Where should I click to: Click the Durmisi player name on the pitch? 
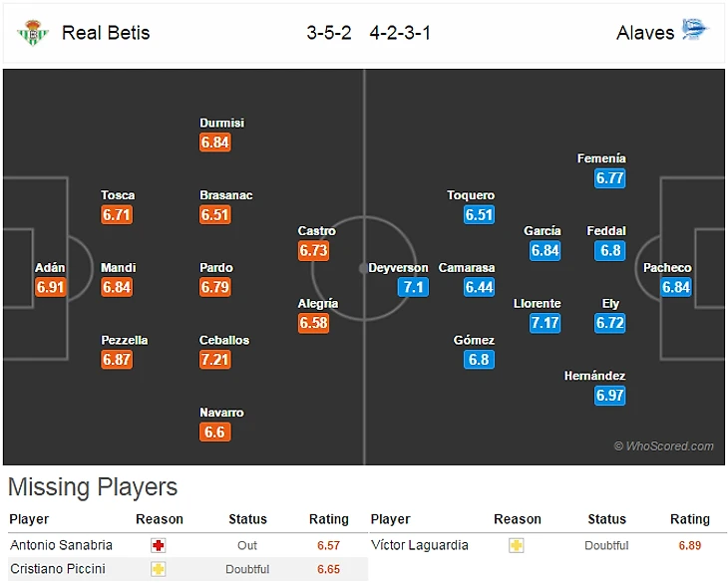pyautogui.click(x=221, y=124)
